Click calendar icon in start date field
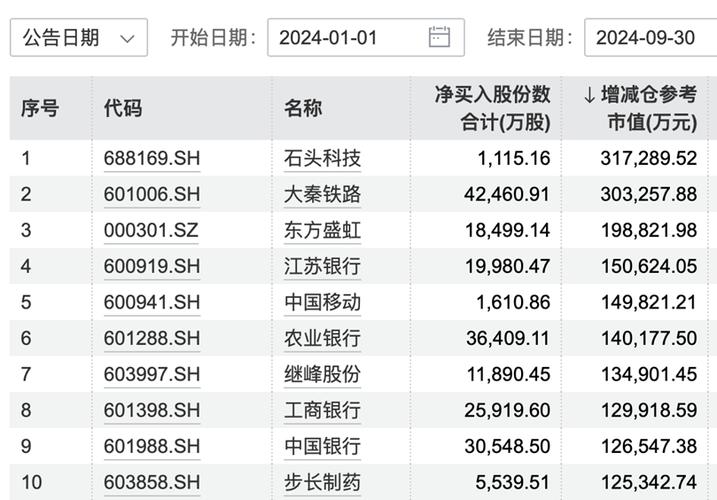 (x=439, y=38)
